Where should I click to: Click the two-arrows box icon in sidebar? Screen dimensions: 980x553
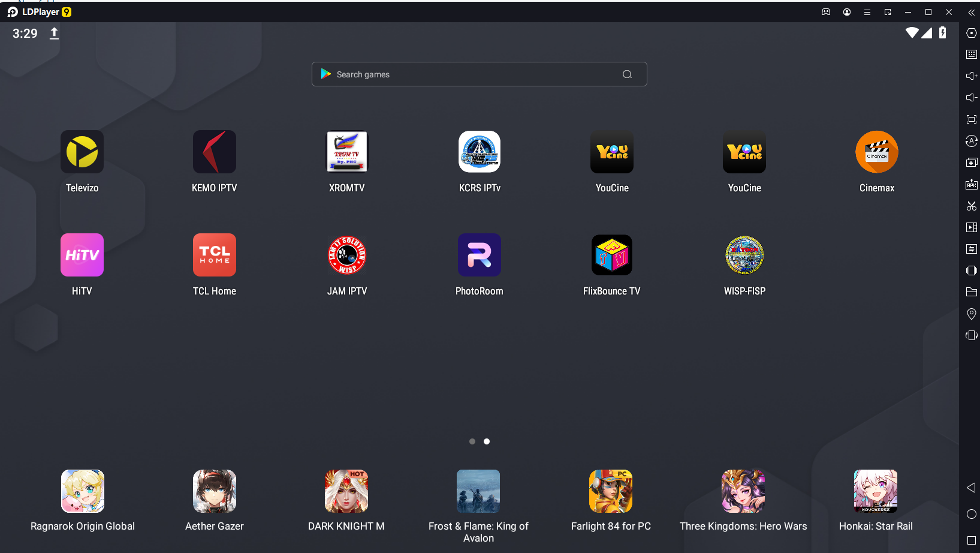point(972,249)
